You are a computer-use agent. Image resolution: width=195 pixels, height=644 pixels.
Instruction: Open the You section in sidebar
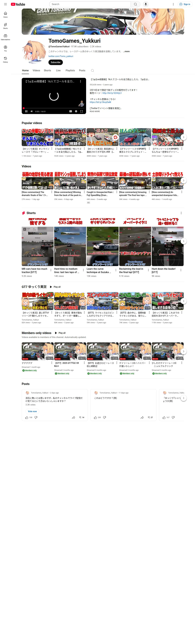point(5,48)
